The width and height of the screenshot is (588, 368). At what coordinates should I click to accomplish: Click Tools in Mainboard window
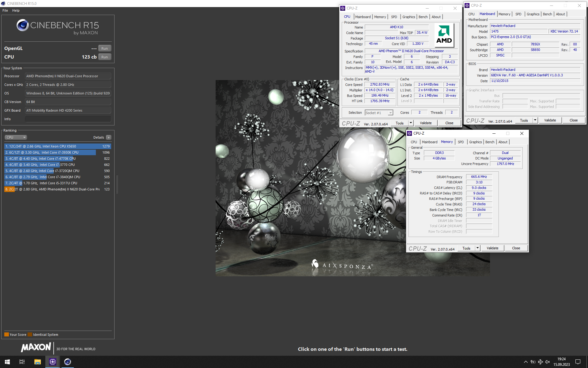(x=524, y=120)
